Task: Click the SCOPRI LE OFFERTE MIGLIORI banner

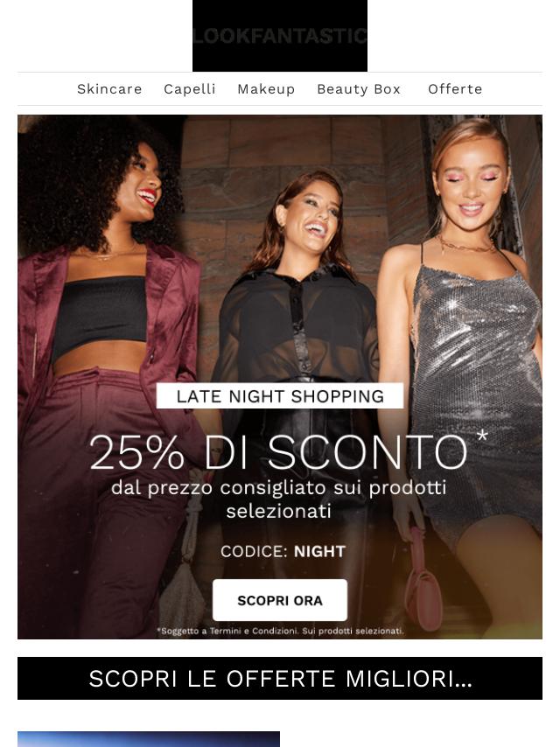Action: [280, 679]
